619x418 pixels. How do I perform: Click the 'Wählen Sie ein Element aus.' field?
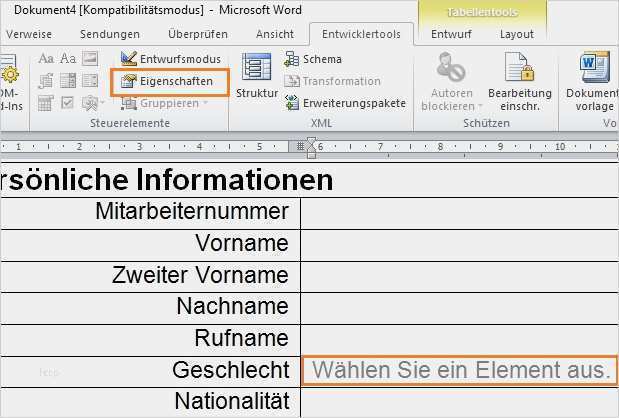click(460, 370)
